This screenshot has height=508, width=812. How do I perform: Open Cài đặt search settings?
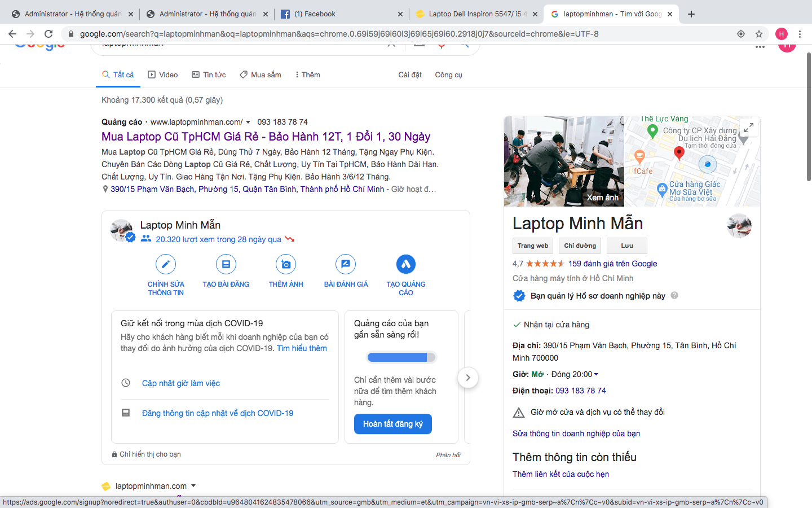click(410, 75)
